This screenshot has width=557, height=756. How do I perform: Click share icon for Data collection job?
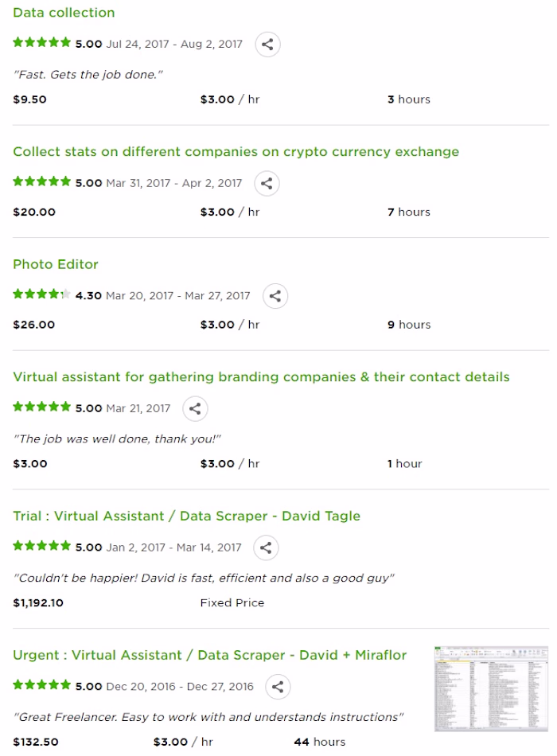267,45
